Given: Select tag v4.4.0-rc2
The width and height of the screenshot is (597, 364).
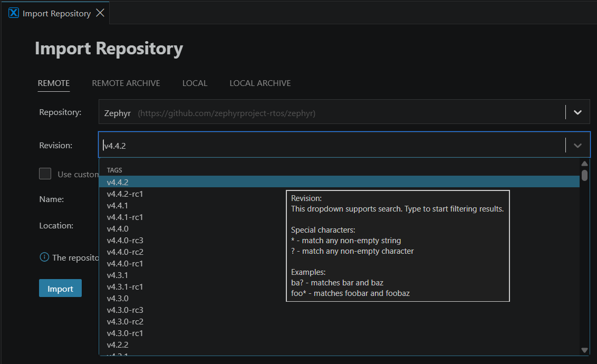Looking at the screenshot, I should pos(339,252).
